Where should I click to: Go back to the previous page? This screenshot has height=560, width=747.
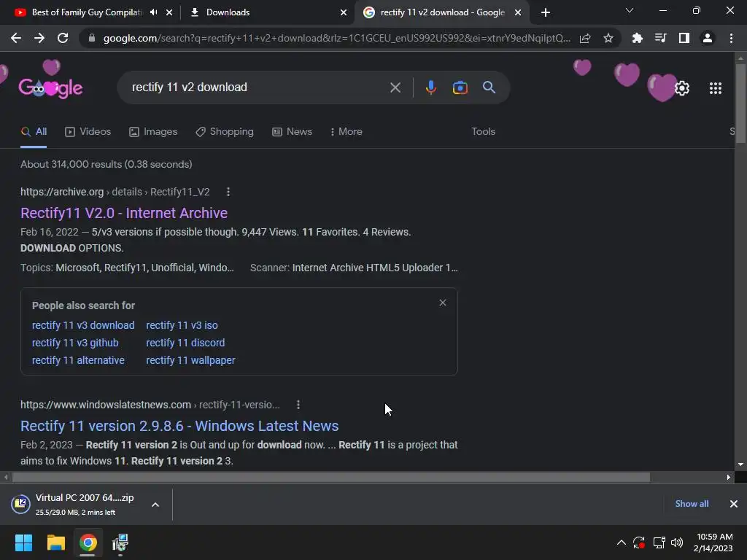pos(16,38)
